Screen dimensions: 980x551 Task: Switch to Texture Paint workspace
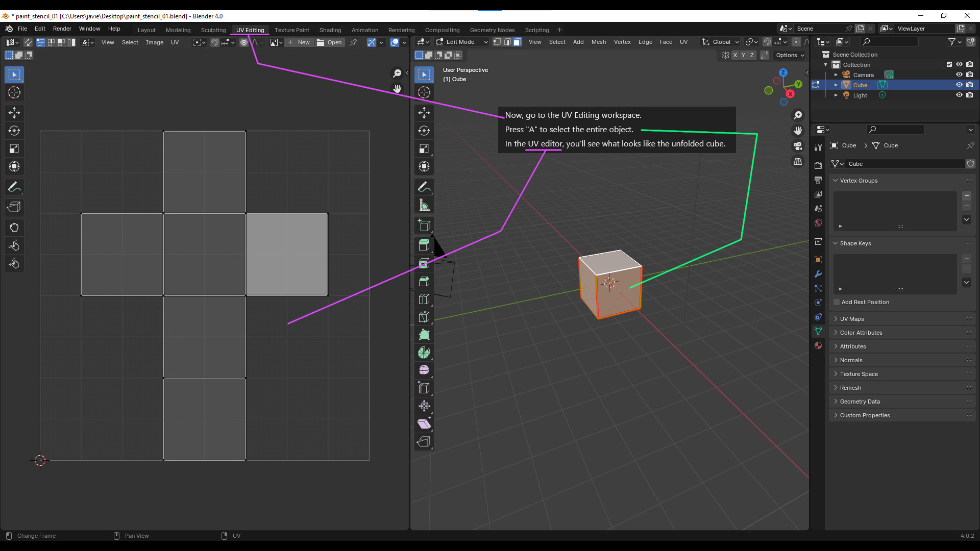(292, 30)
